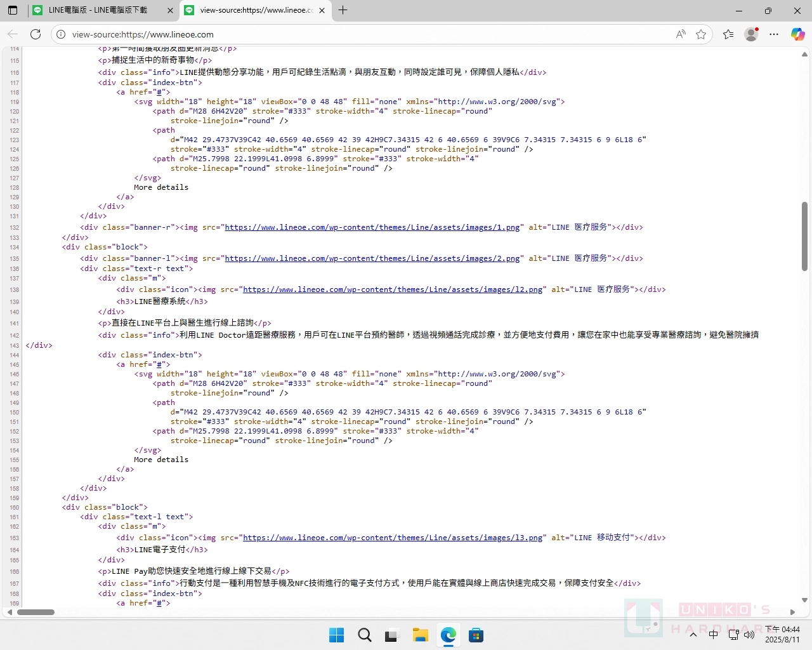This screenshot has width=812, height=650.
Task: Open the volume control icon
Action: [x=749, y=635]
